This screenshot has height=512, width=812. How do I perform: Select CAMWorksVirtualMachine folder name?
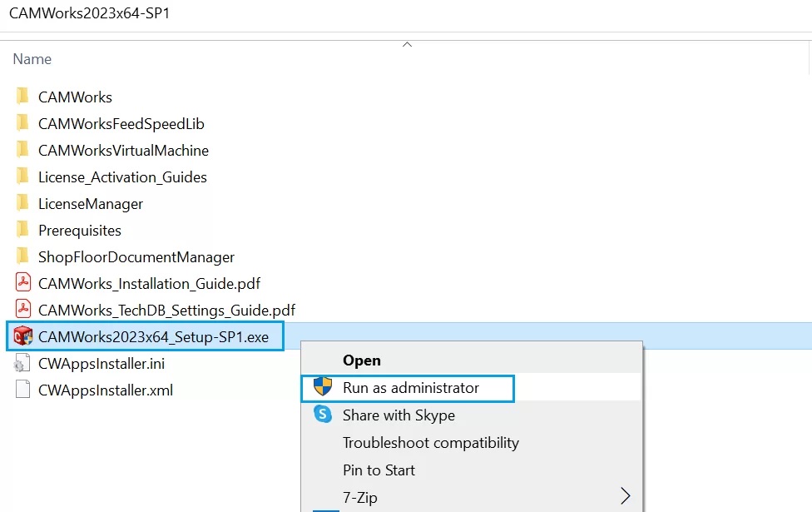tap(123, 151)
